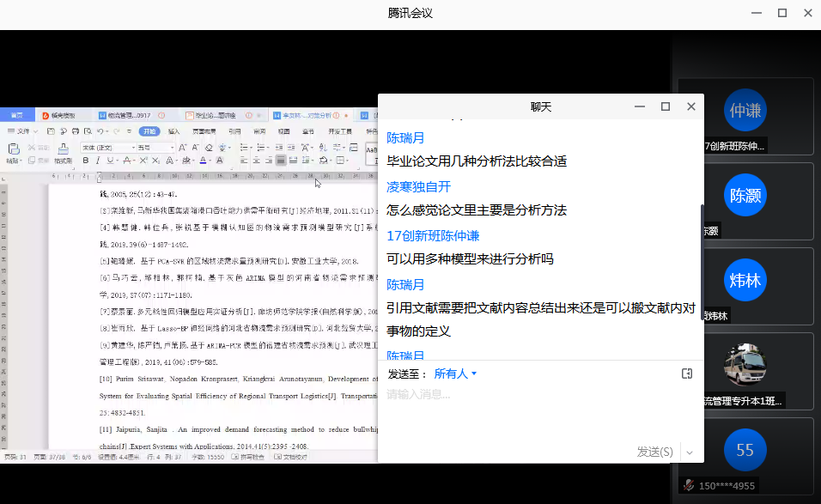Click the undo arrow icon

pos(101,131)
